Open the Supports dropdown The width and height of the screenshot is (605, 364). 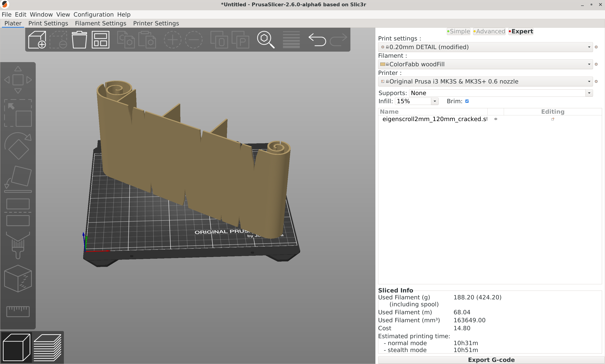pyautogui.click(x=589, y=93)
